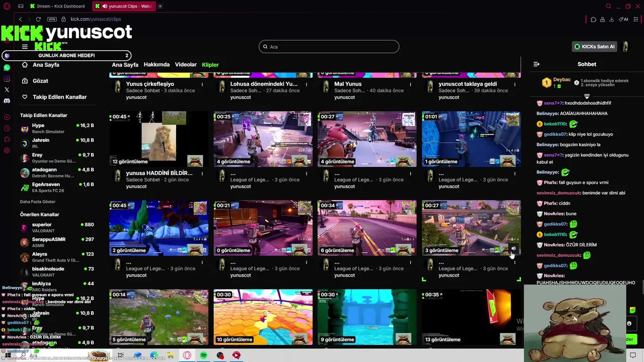Click the Opera icon in the taskbar
Viewport: 644px width, 362px height.
coord(187,355)
